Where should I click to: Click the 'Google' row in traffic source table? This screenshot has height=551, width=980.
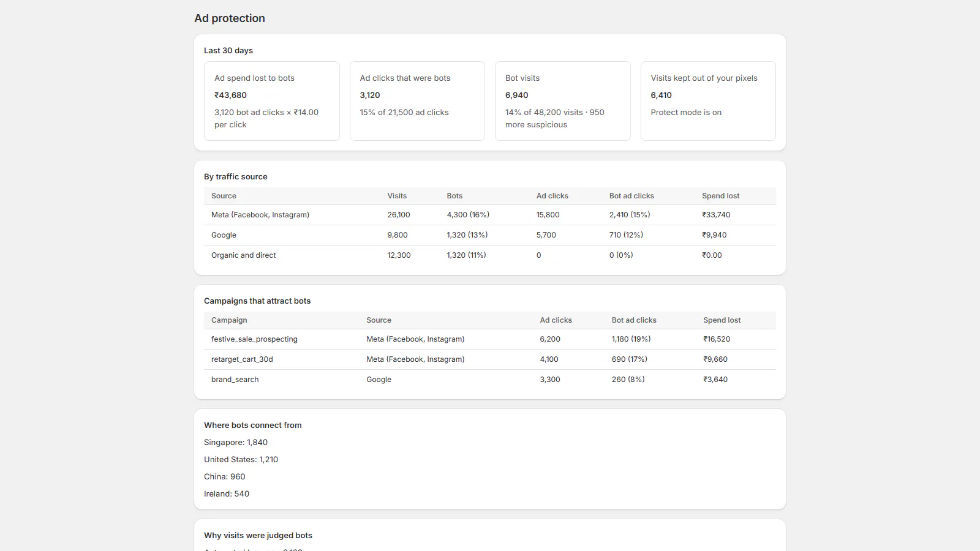point(490,235)
